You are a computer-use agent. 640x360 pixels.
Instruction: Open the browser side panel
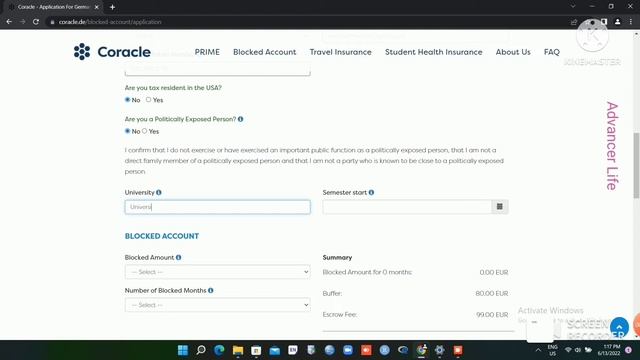(604, 22)
